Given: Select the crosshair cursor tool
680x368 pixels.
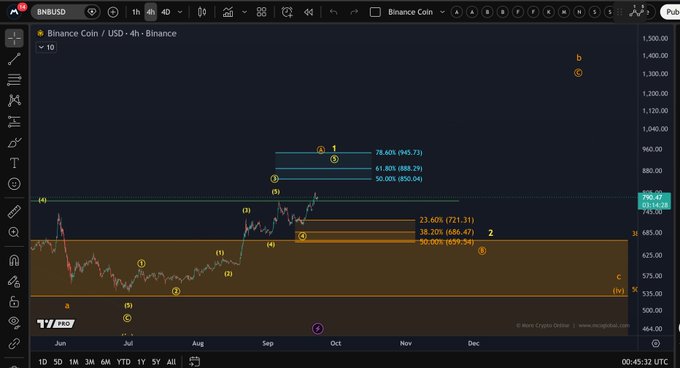Looking at the screenshot, I should [14, 38].
